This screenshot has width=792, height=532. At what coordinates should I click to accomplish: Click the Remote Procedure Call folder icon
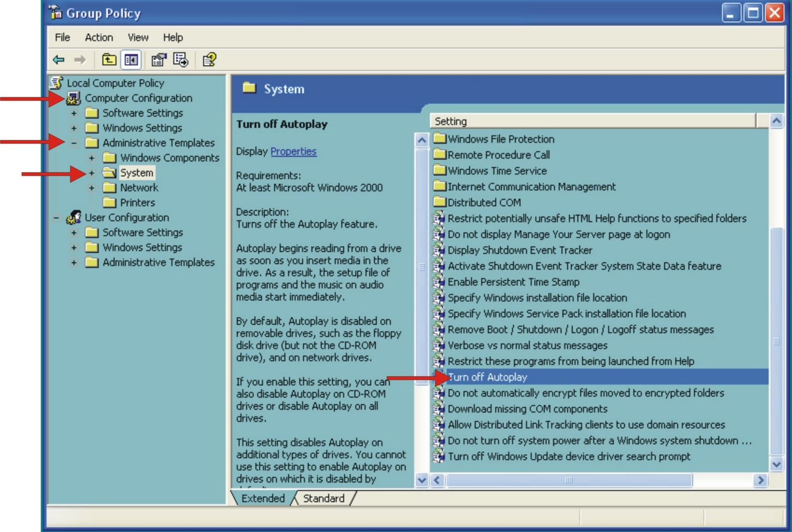[x=440, y=155]
